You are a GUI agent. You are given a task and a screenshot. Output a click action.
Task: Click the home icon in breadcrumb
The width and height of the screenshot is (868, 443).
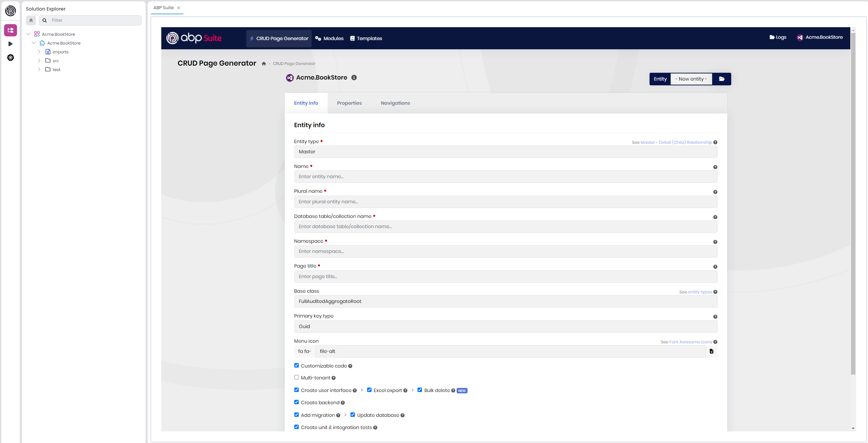coord(264,64)
